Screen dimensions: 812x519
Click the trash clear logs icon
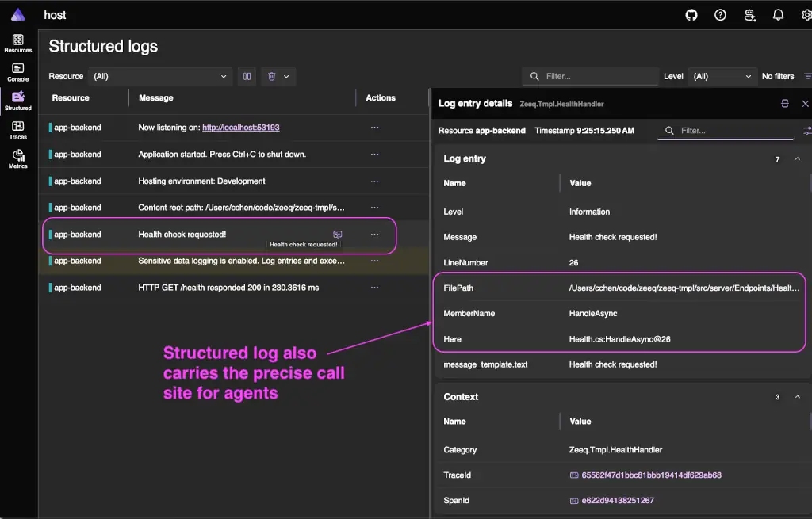point(271,76)
